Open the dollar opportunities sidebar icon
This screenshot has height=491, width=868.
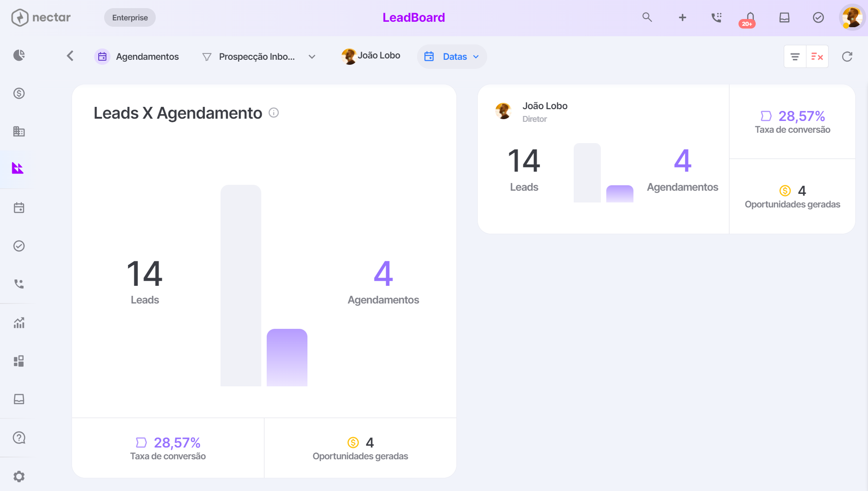19,93
